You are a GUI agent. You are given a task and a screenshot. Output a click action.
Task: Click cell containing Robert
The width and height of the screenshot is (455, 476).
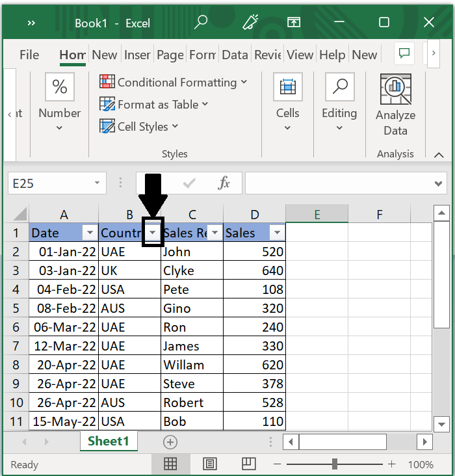pyautogui.click(x=192, y=403)
